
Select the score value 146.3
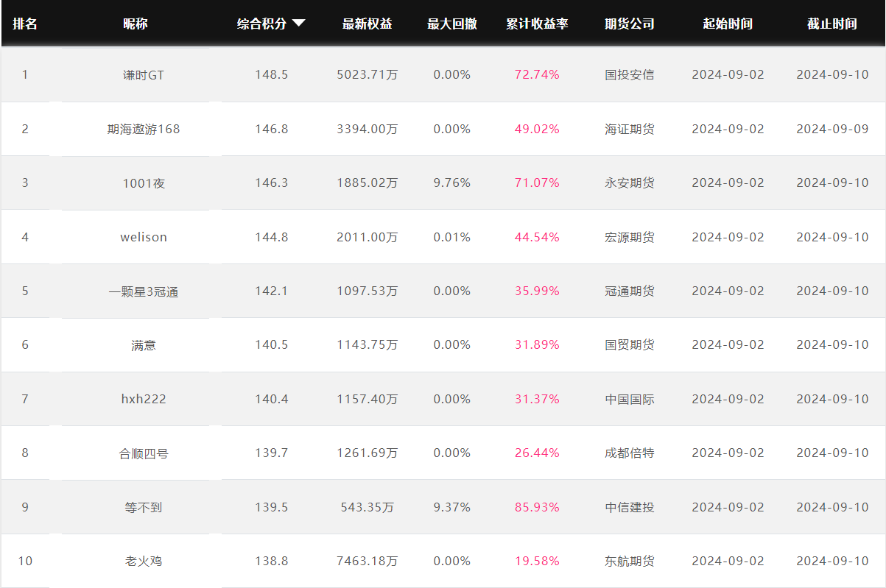[x=272, y=183]
